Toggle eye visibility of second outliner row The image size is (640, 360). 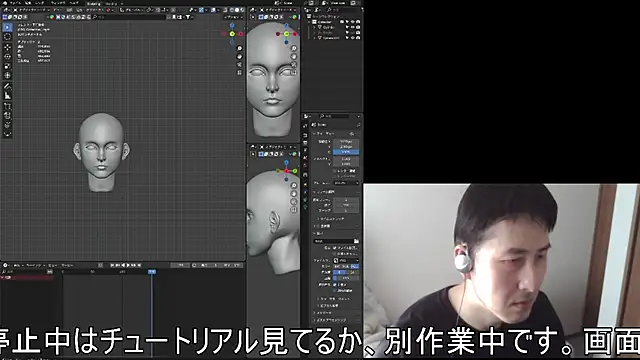[x=353, y=27]
